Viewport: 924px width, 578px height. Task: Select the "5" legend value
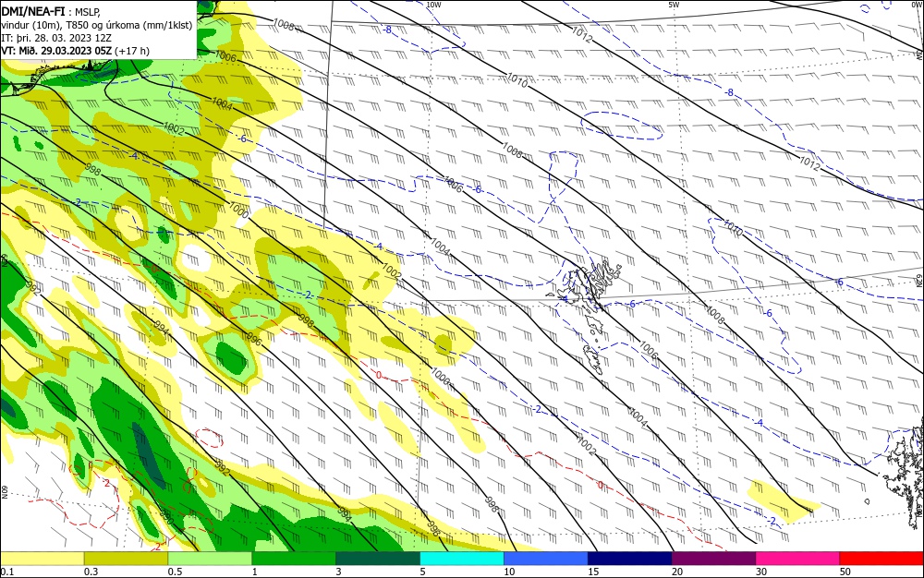422,572
